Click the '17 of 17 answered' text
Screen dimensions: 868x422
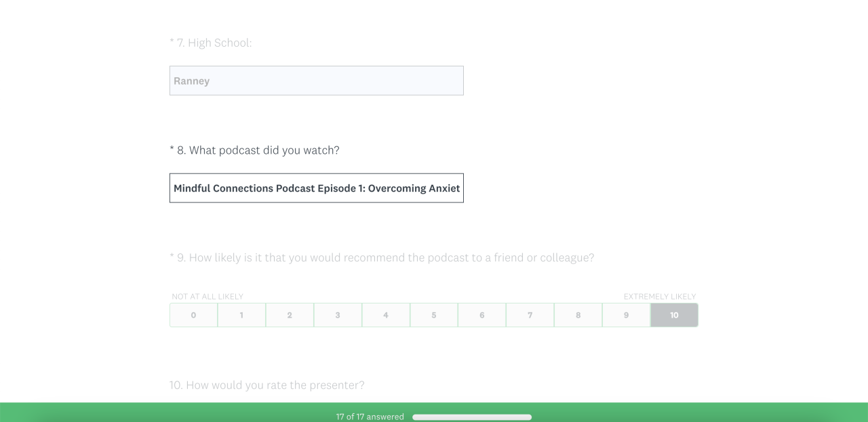370,417
